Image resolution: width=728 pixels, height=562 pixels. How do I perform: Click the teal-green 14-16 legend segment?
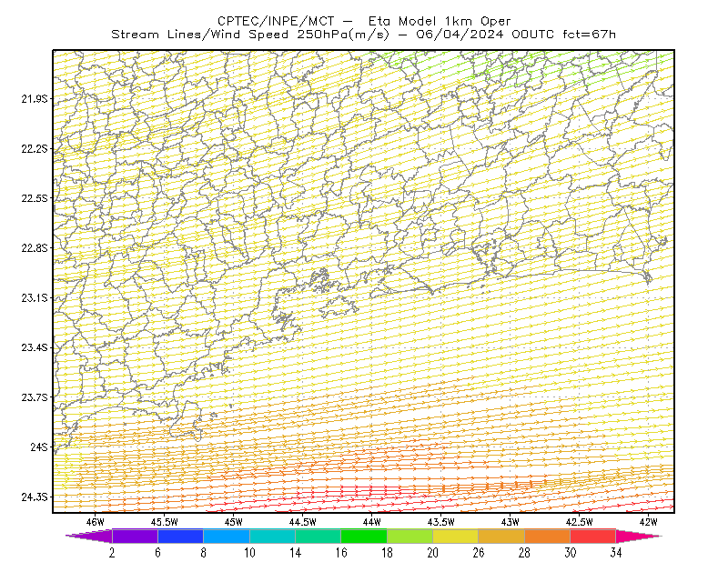(318, 536)
